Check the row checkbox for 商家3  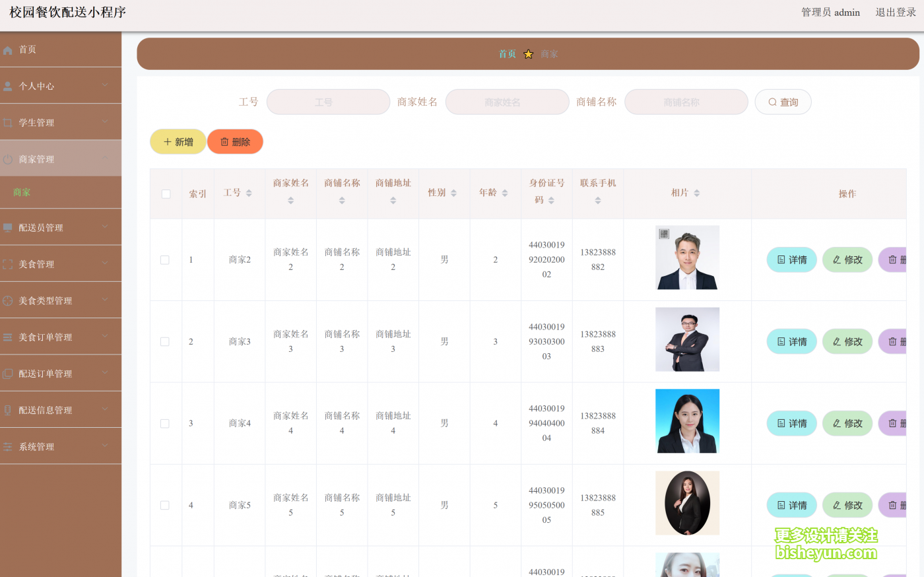(x=165, y=342)
